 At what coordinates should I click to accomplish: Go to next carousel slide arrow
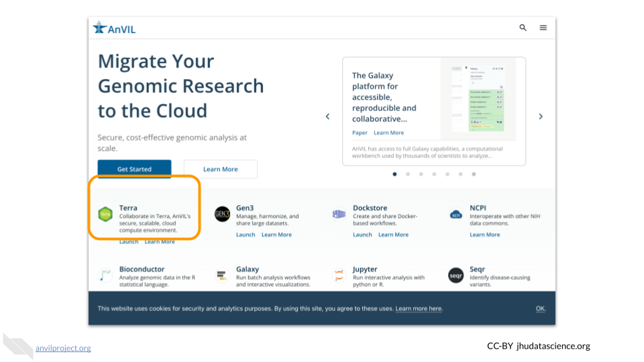click(x=541, y=117)
